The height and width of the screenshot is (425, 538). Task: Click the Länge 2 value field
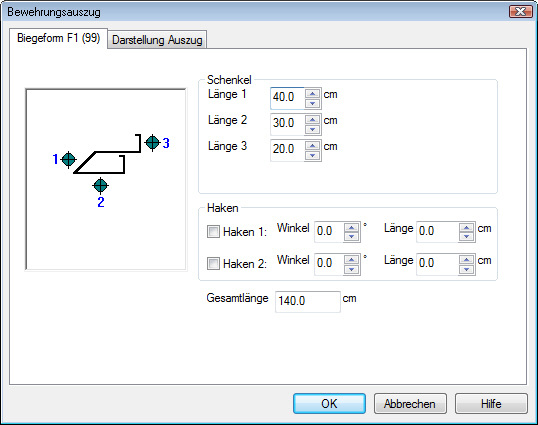click(x=288, y=123)
